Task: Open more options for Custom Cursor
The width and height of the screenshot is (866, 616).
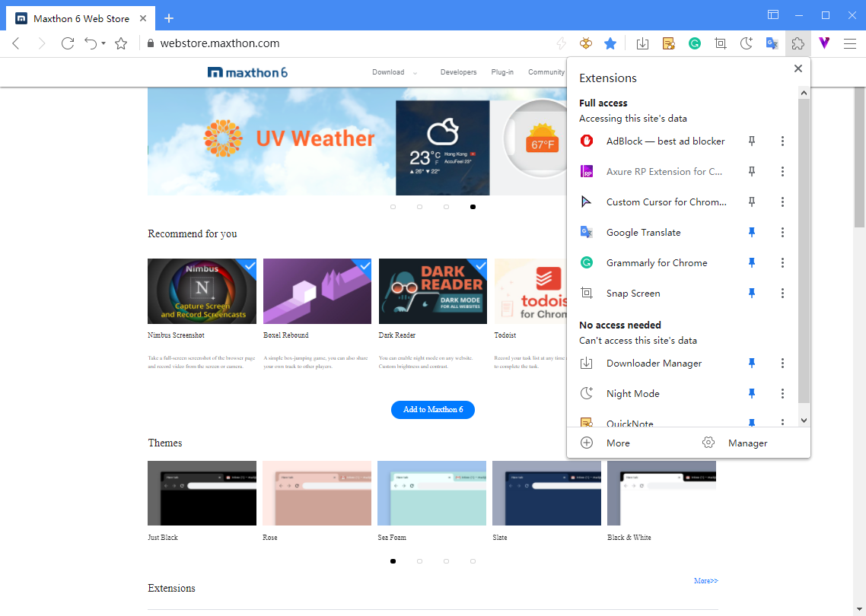Action: (x=782, y=202)
